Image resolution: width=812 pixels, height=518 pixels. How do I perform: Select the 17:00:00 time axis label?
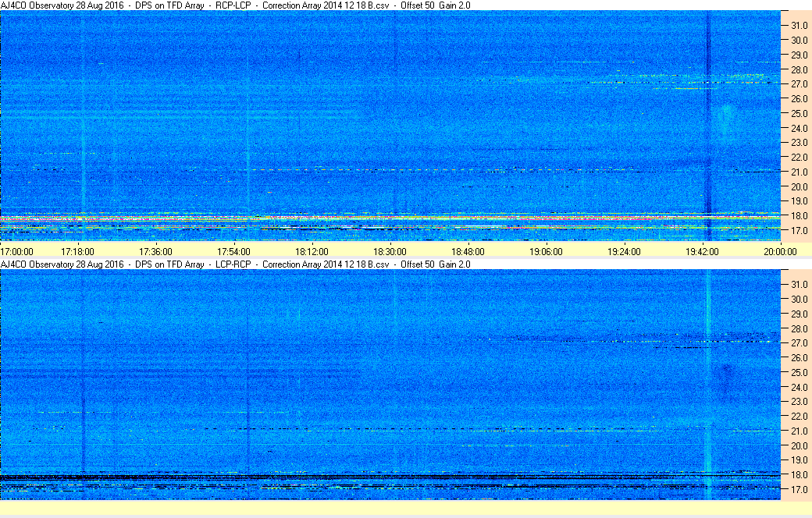[x=16, y=252]
